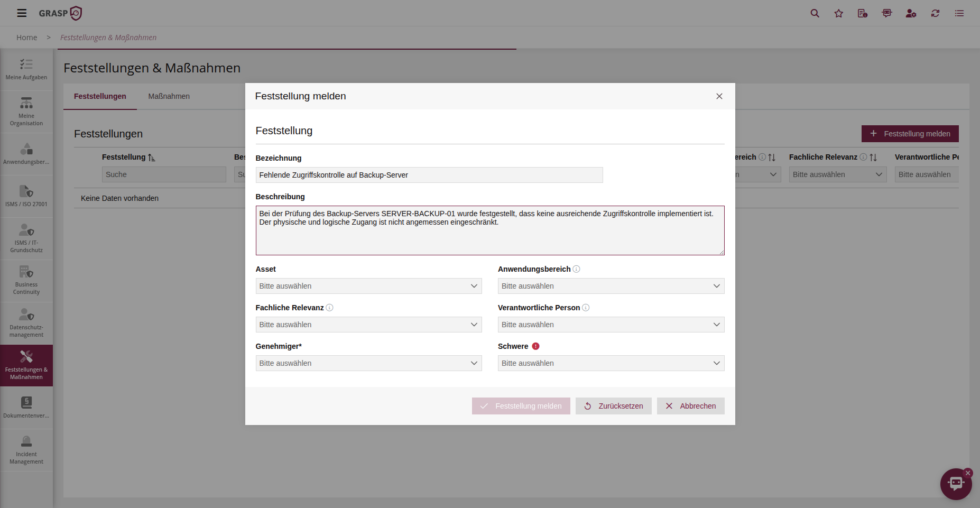Click the Zurücksetzen button

click(613, 406)
